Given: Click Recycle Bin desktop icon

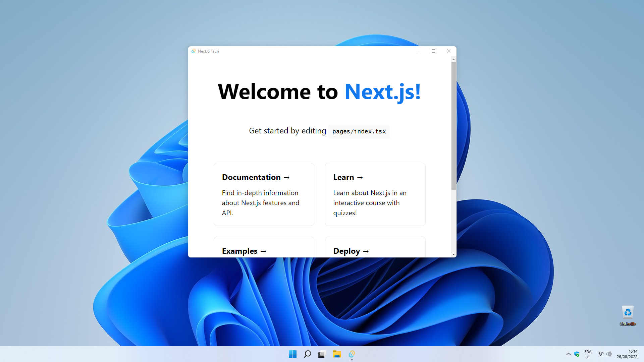Looking at the screenshot, I should pyautogui.click(x=627, y=312).
